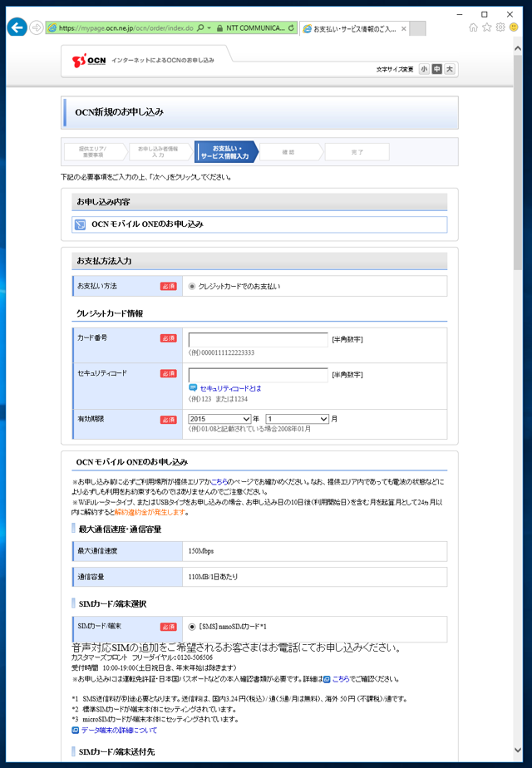Click the 受付時間 10:00-19:00 line

[x=155, y=668]
